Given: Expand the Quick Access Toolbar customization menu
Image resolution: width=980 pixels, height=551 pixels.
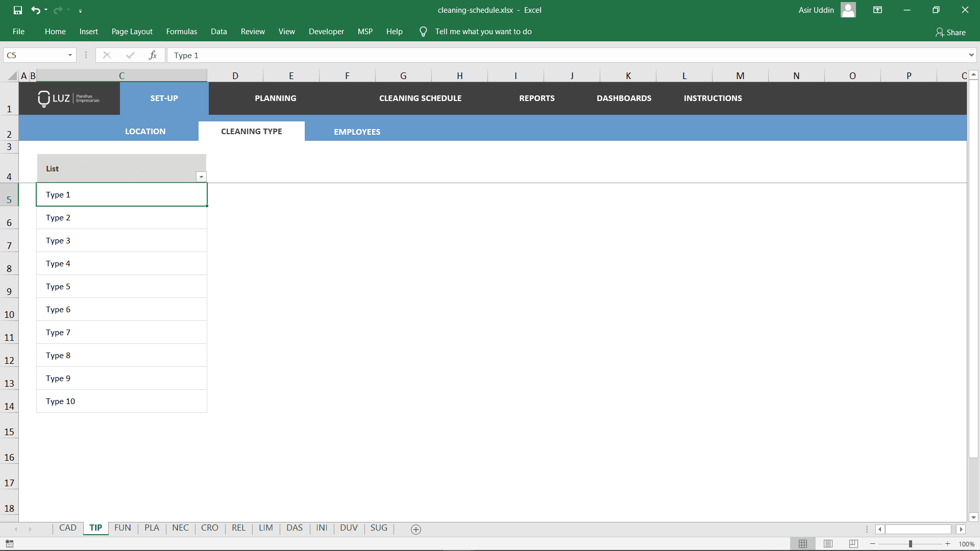Looking at the screenshot, I should (81, 10).
